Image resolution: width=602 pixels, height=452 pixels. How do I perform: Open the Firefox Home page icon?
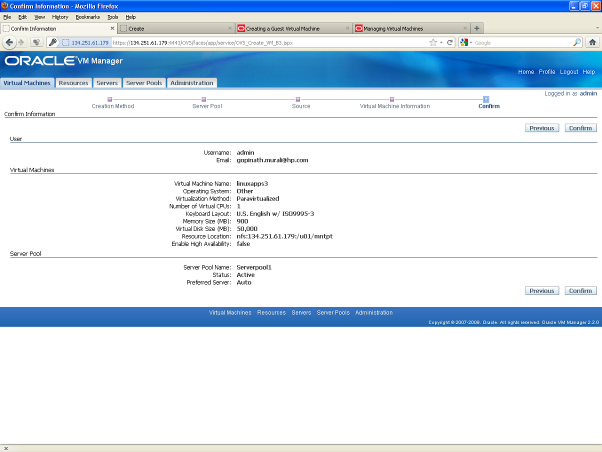click(592, 43)
